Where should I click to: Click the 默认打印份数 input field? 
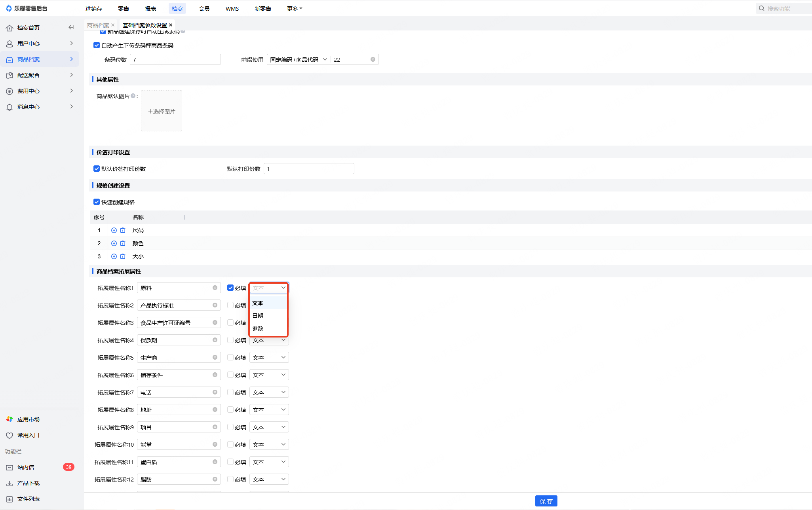pos(309,169)
